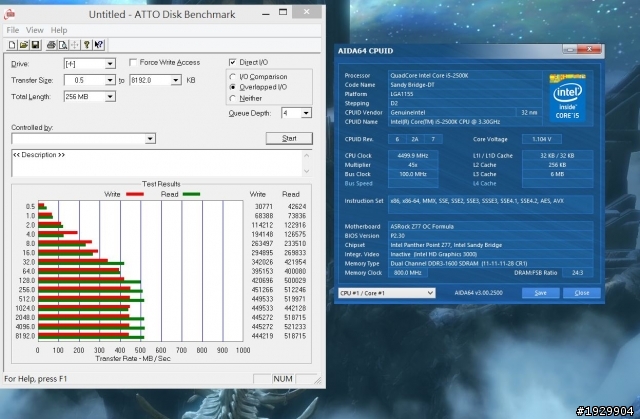The height and width of the screenshot is (419, 640).
Task: Click the DRAM:FSB Ratio value 24:3
Action: (x=577, y=273)
